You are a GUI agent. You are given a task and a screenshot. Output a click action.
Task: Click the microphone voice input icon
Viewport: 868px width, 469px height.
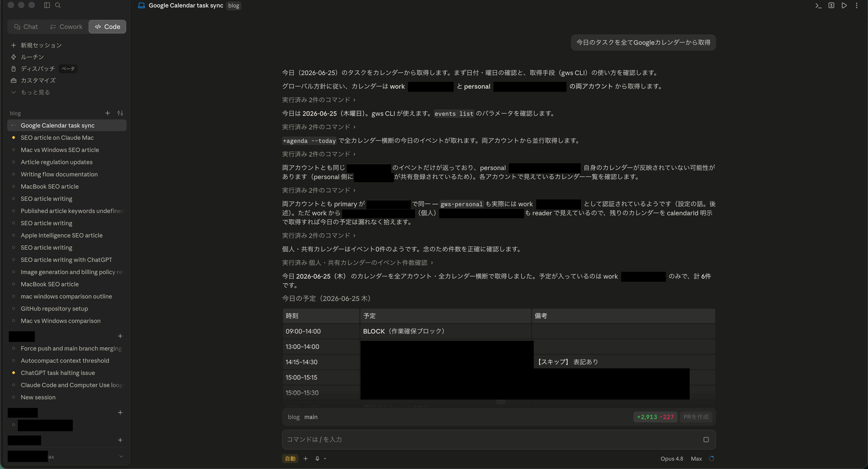[x=317, y=459]
